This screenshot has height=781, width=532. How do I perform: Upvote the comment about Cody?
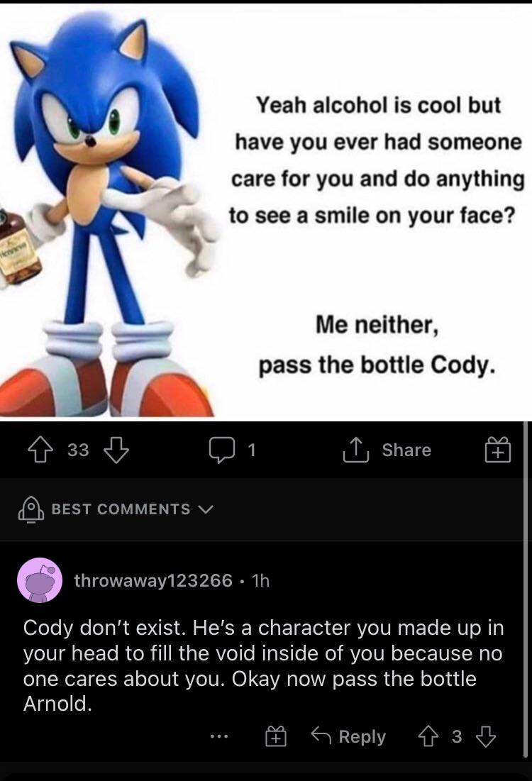click(426, 737)
